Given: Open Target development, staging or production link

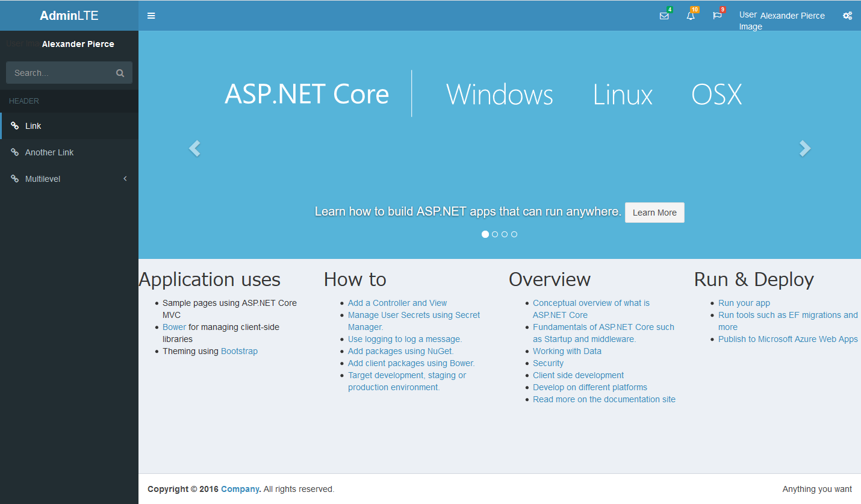Looking at the screenshot, I should click(407, 381).
